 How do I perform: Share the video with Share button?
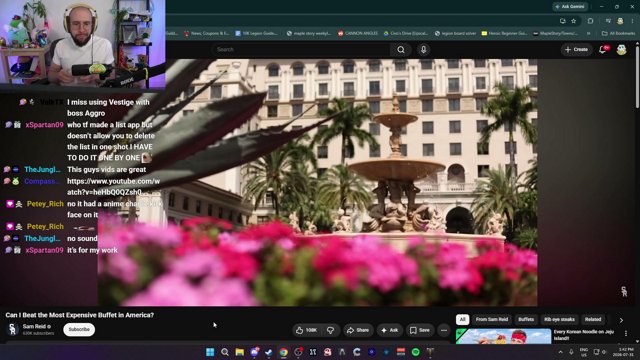click(358, 330)
